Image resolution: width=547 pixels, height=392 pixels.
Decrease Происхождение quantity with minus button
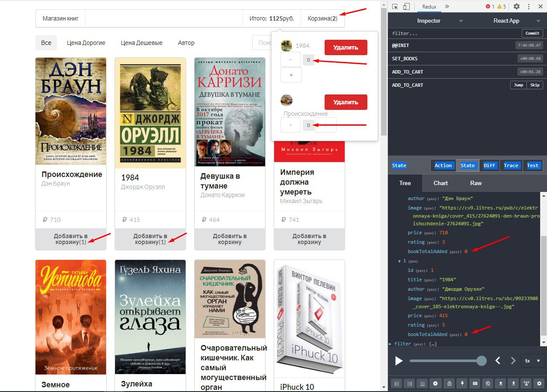click(291, 125)
